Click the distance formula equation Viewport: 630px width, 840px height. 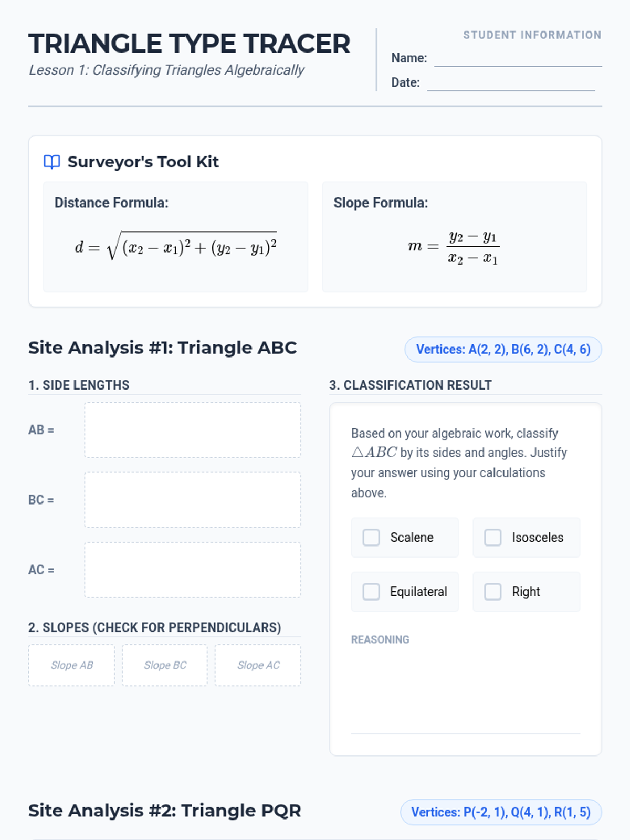pos(175,246)
